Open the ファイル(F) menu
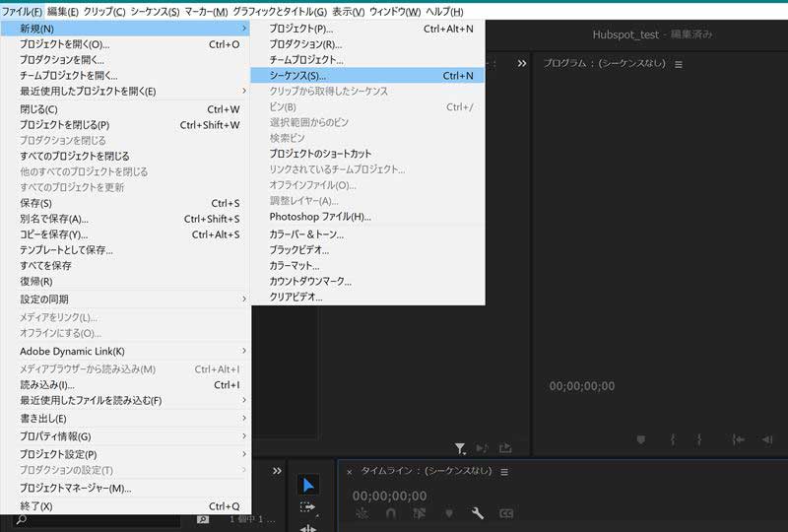This screenshot has height=532, width=788. 22,11
